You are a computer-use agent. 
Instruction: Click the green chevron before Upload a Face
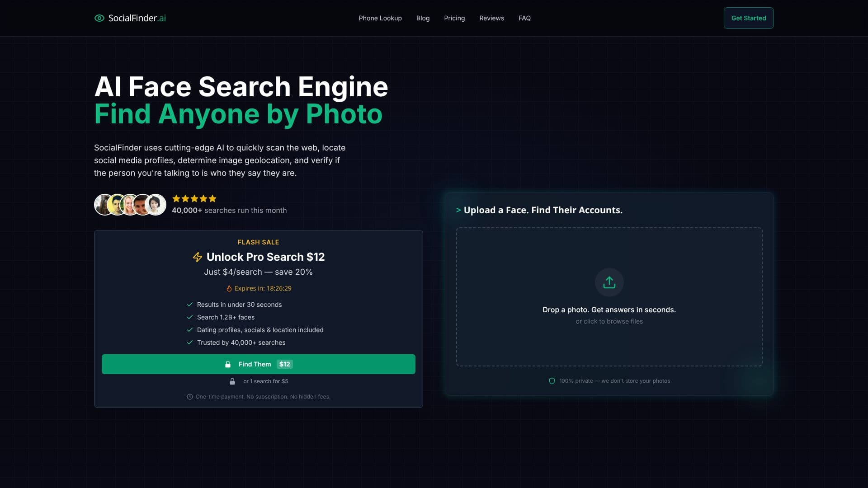pyautogui.click(x=458, y=210)
